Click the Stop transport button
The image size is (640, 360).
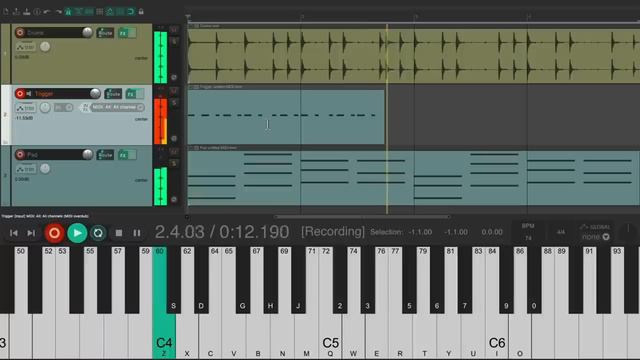click(x=119, y=233)
